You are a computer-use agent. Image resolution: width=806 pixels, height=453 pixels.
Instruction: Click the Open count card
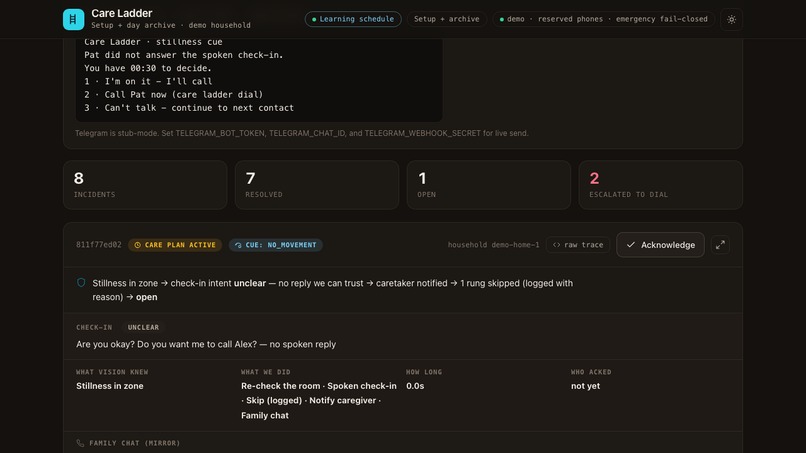[x=489, y=185]
